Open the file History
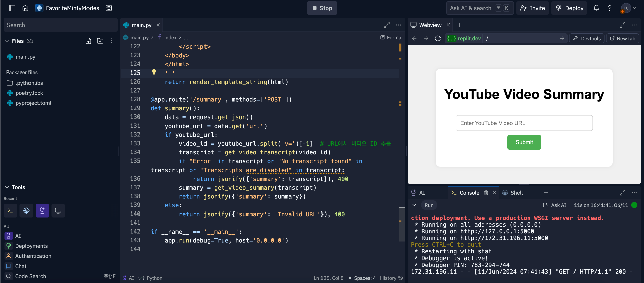Image resolution: width=644 pixels, height=283 pixels. click(391, 278)
